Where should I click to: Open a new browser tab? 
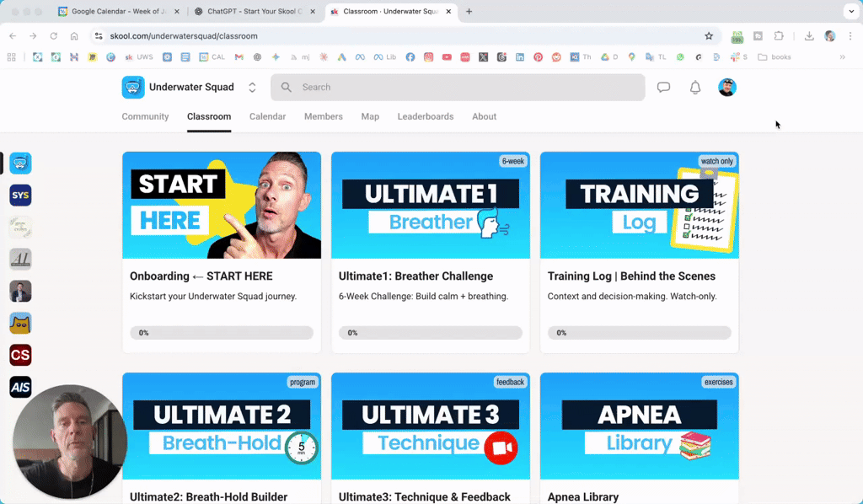(x=469, y=12)
